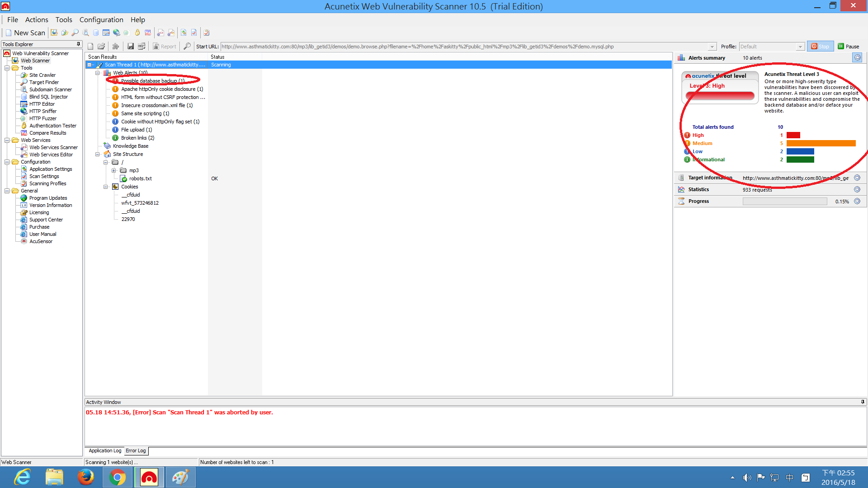Select Possible database backup alert

(x=152, y=81)
